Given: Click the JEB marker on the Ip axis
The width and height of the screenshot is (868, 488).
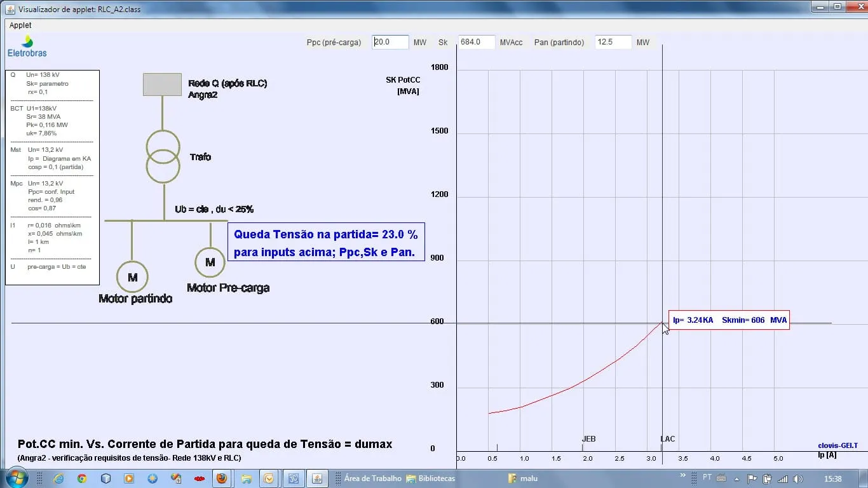Looking at the screenshot, I should point(589,439).
